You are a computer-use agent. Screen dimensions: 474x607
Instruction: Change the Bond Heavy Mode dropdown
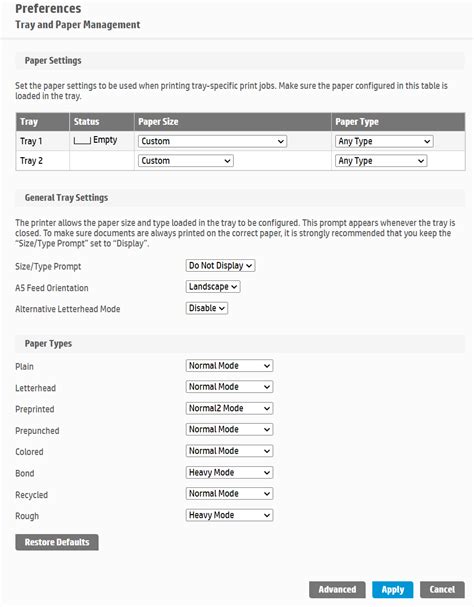pos(229,473)
